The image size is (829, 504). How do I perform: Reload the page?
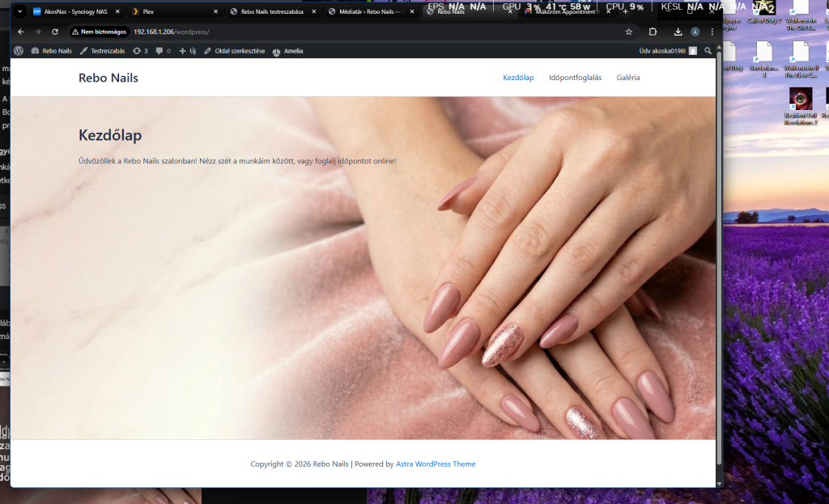click(x=55, y=32)
